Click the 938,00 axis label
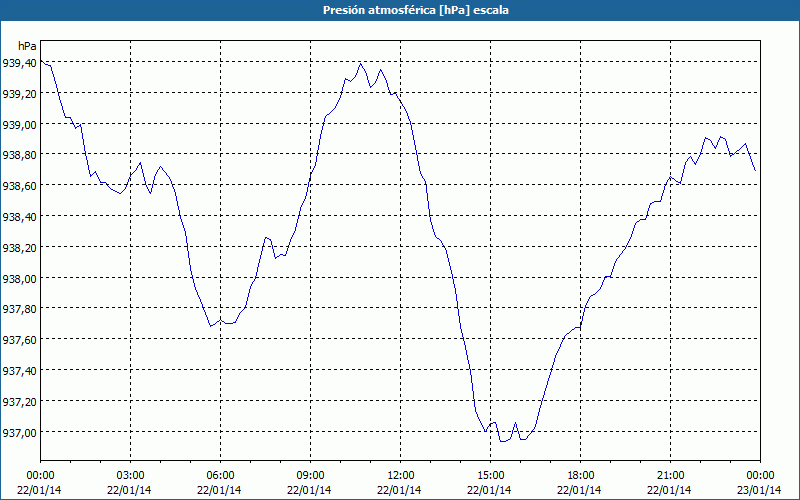 click(19, 279)
